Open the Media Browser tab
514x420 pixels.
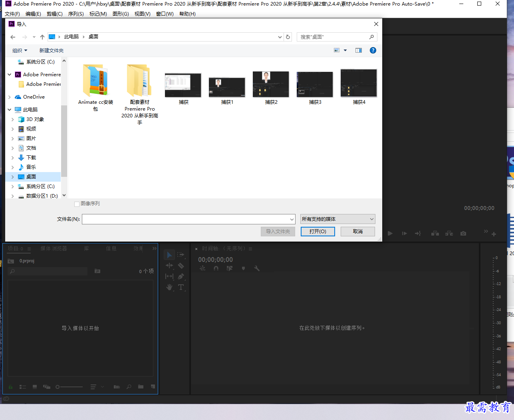54,248
